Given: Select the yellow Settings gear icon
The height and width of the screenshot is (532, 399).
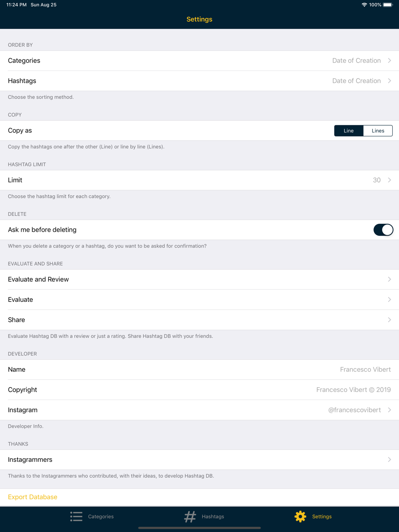Looking at the screenshot, I should click(x=300, y=516).
